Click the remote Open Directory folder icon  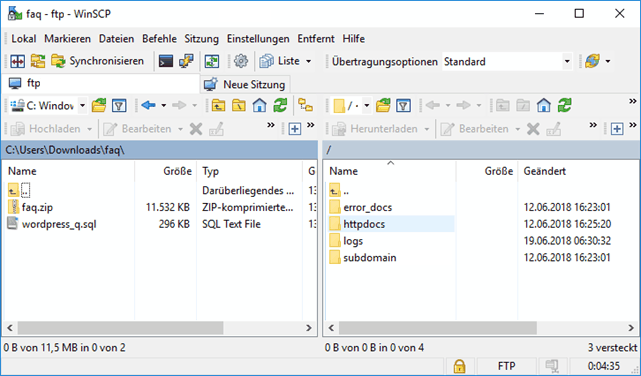(x=383, y=106)
